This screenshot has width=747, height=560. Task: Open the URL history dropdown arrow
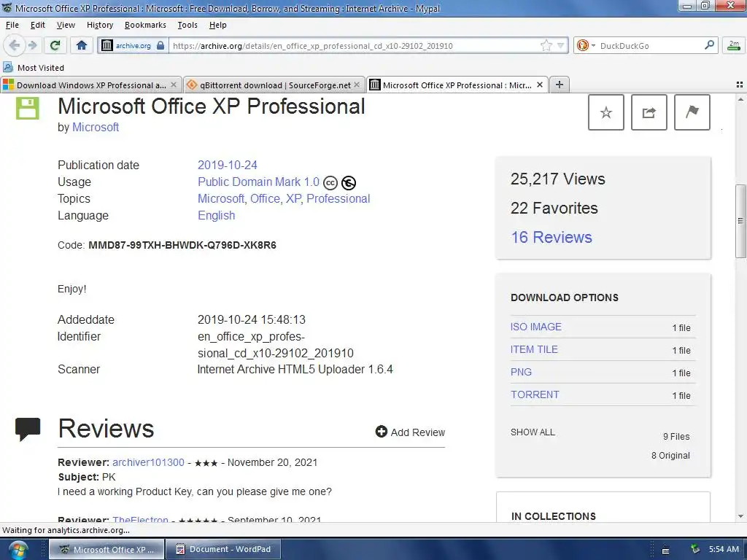[x=561, y=46]
